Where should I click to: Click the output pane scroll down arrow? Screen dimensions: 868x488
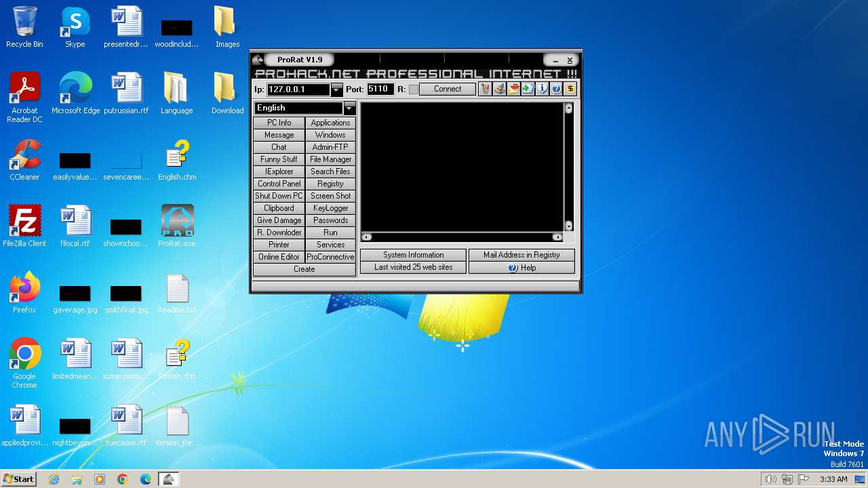568,226
